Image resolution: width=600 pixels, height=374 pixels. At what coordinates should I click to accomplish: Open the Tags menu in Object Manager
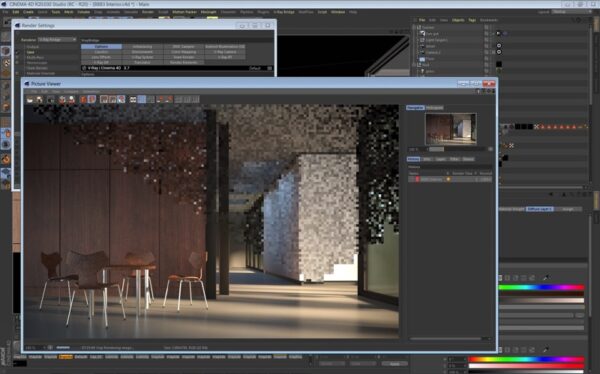(472, 20)
